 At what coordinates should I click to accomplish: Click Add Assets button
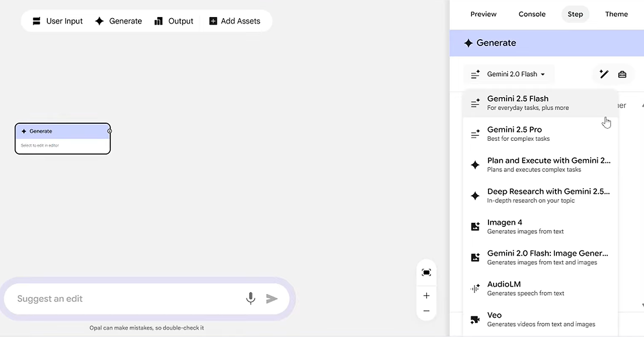pos(234,21)
